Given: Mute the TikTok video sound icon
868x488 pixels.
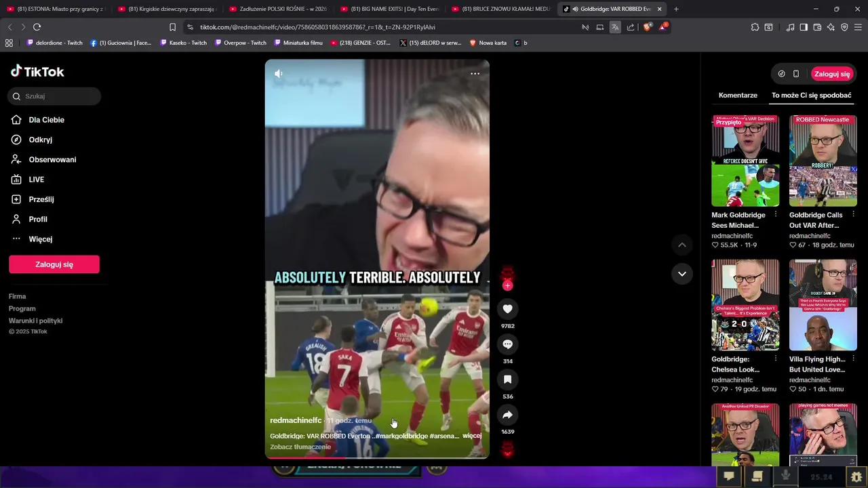Looking at the screenshot, I should (x=278, y=73).
